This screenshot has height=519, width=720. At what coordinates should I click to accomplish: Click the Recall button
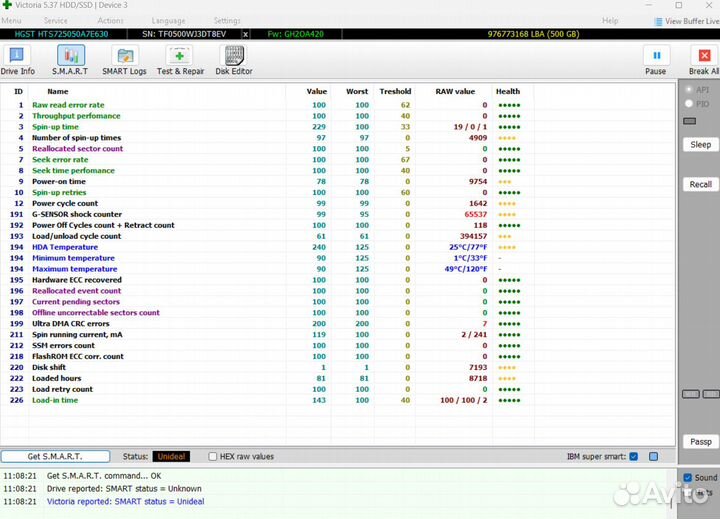coord(701,185)
